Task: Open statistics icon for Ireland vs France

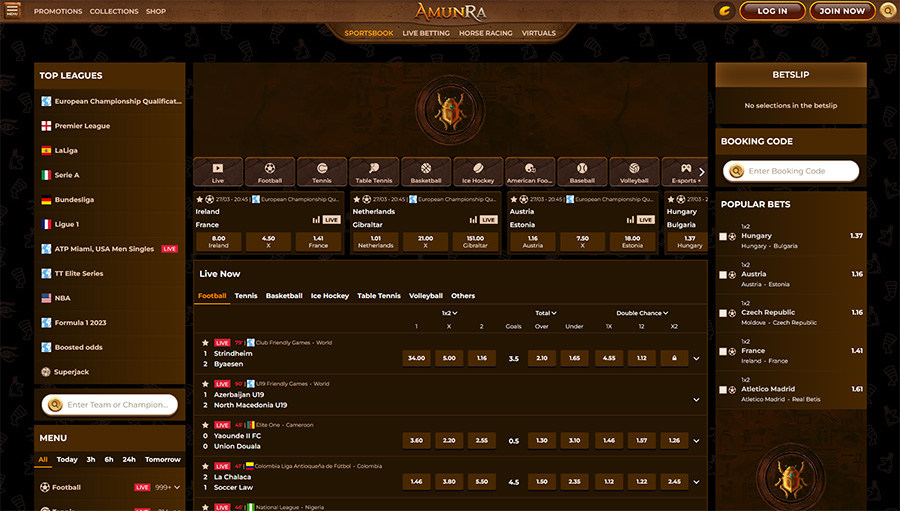Action: pos(316,220)
